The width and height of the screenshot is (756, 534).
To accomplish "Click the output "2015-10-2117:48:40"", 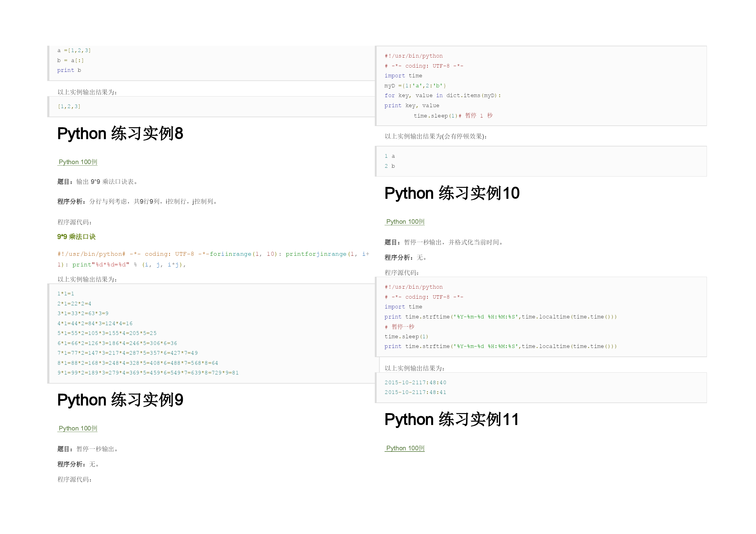I will pyautogui.click(x=415, y=382).
